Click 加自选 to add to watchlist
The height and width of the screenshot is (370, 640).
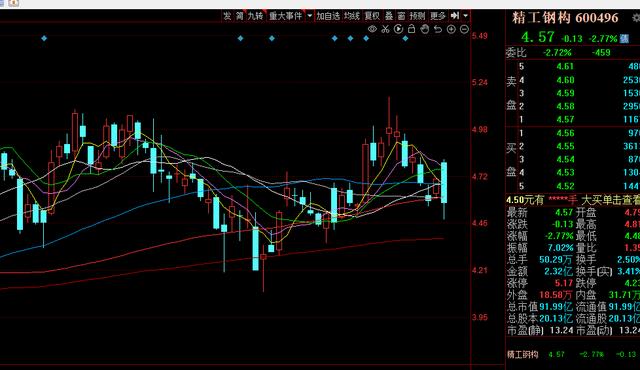(328, 16)
